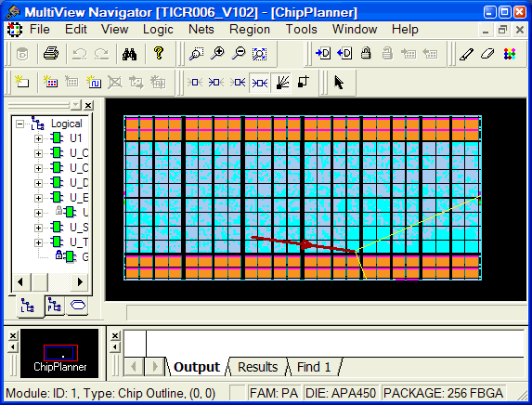Open the Nets menu
Image resolution: width=532 pixels, height=405 pixels.
(x=201, y=29)
